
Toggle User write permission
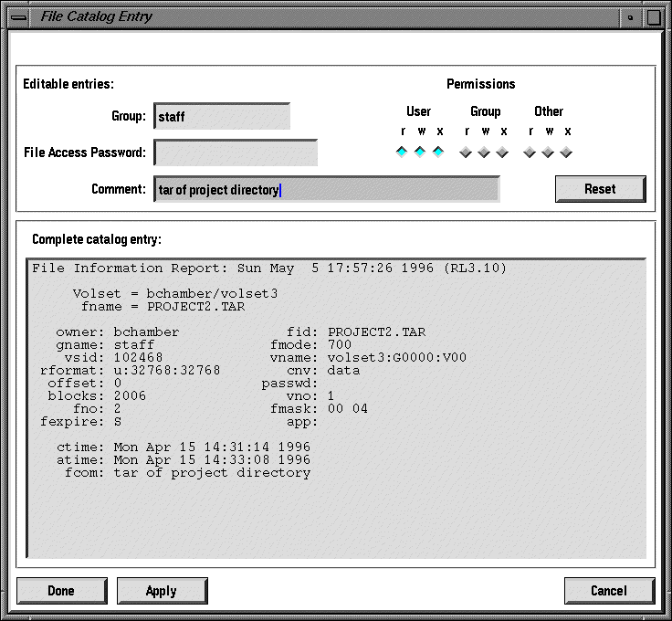tap(420, 152)
